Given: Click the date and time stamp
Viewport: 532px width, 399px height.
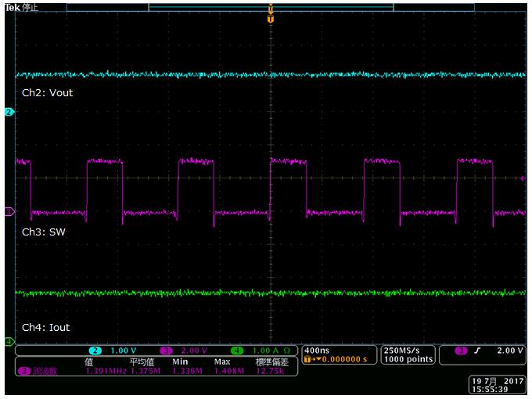Looking at the screenshot, I should (x=498, y=385).
